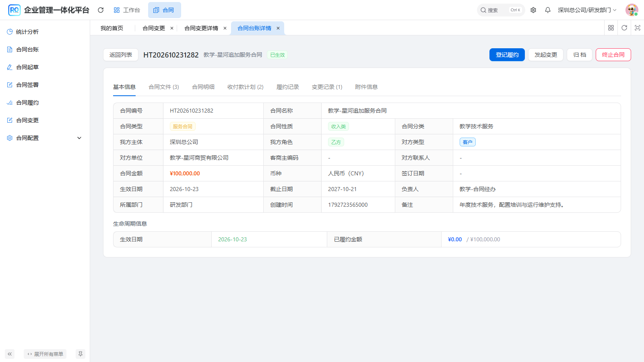Refresh the page using header reload icon
This screenshot has width=644, height=362.
101,10
